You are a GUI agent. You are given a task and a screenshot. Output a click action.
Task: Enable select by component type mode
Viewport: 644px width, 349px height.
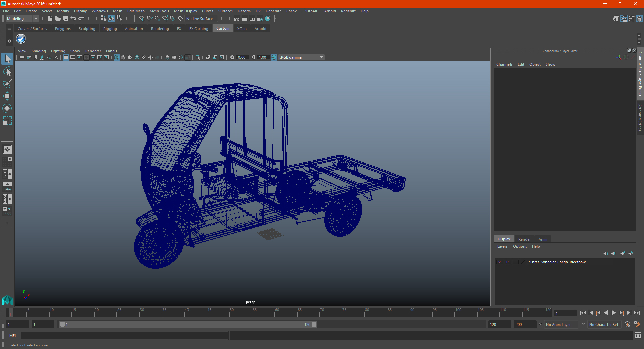pos(119,19)
